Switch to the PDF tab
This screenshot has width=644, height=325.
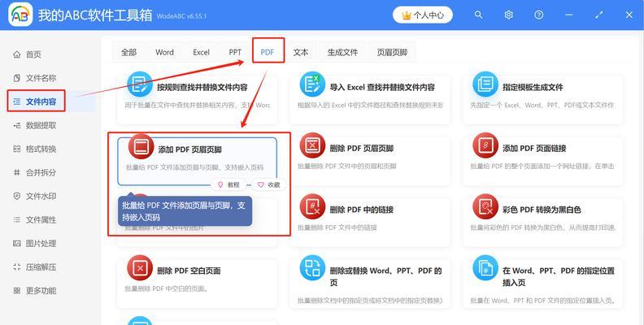pyautogui.click(x=268, y=52)
